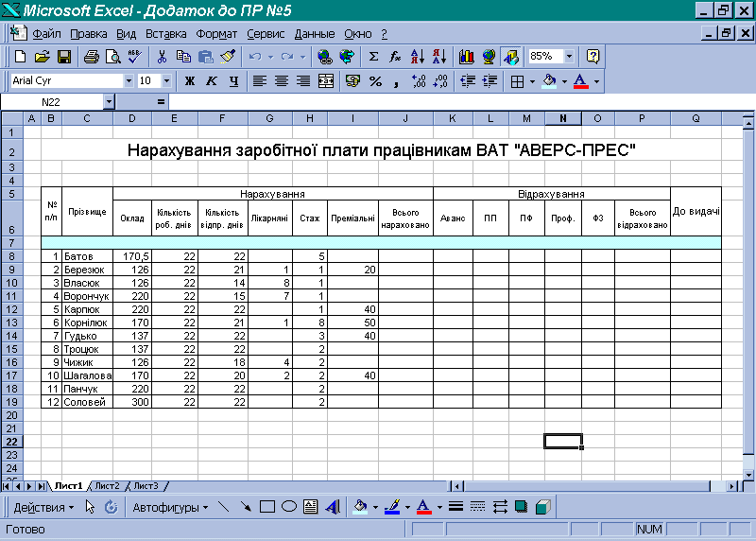
Task: Open the font name dropdown
Action: click(129, 81)
